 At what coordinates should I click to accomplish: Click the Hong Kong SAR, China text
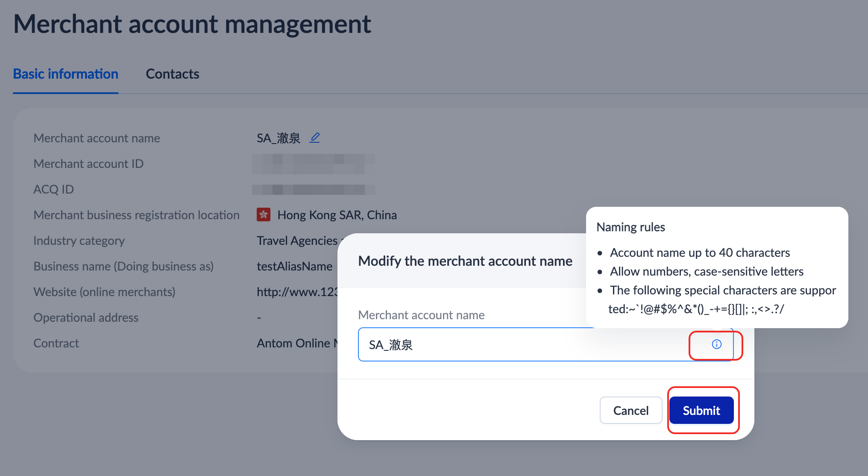tap(337, 215)
